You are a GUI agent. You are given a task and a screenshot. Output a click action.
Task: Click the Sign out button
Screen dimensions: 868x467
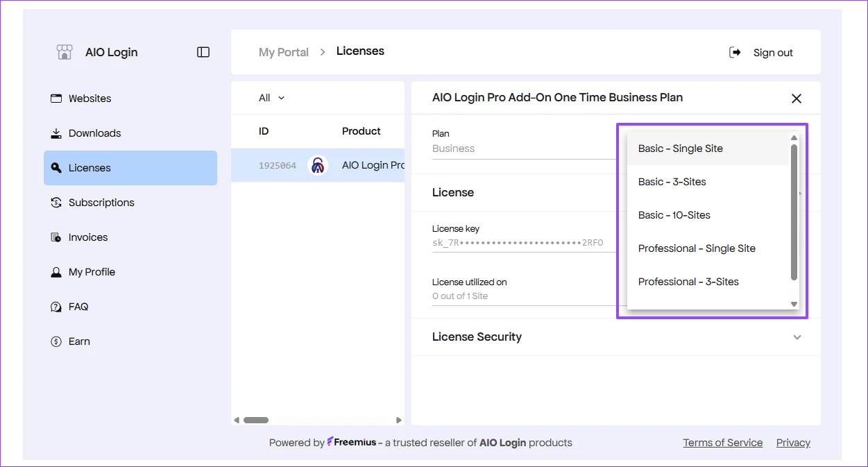[x=761, y=53]
